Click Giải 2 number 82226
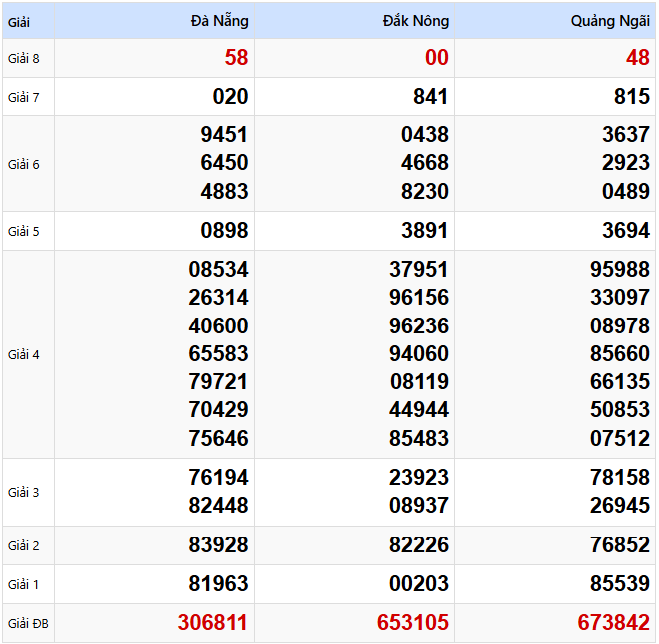The width and height of the screenshot is (659, 644). point(418,545)
